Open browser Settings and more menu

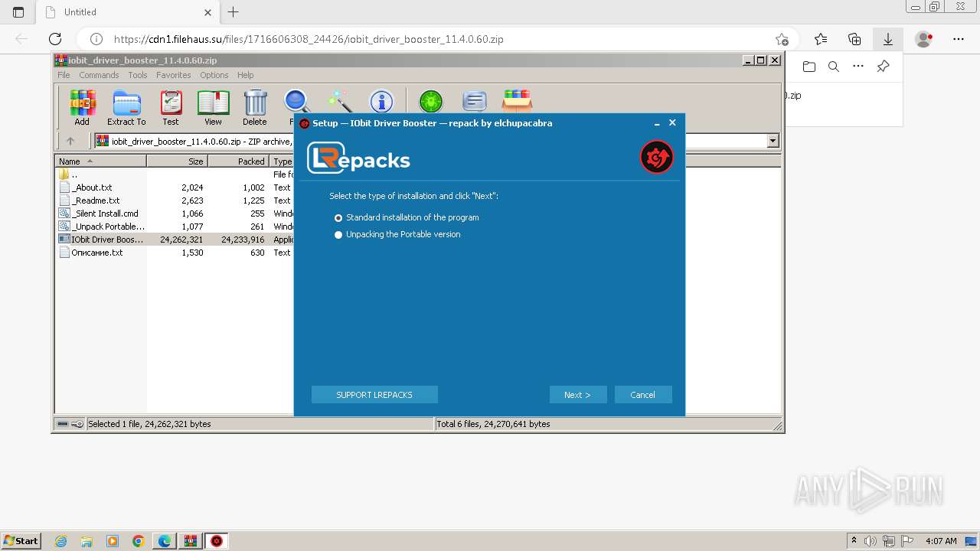(959, 39)
